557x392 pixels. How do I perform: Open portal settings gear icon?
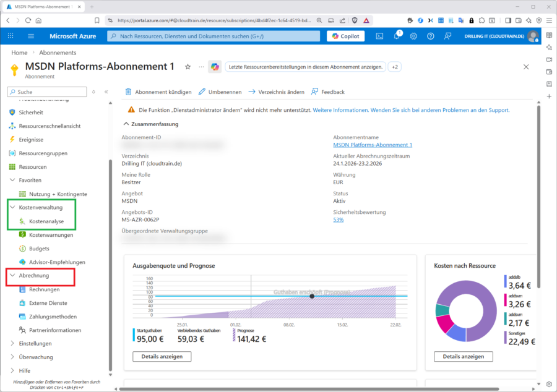click(x=413, y=36)
